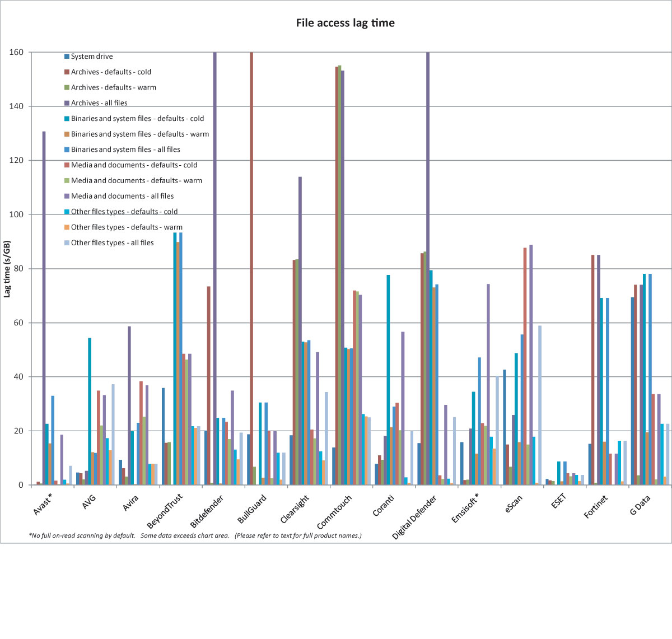Select legend entry Media and documents - defaults - cold
Screen dimensions: 672x639
(130, 165)
